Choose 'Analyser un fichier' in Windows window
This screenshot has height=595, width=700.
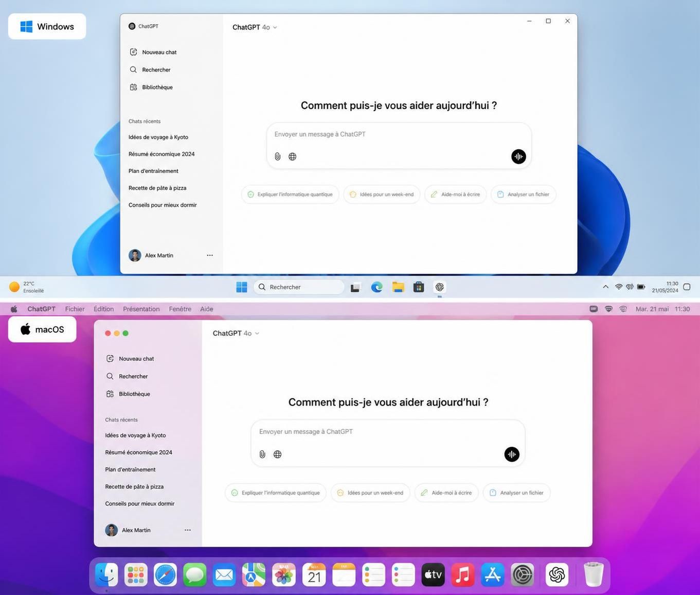[x=524, y=195]
